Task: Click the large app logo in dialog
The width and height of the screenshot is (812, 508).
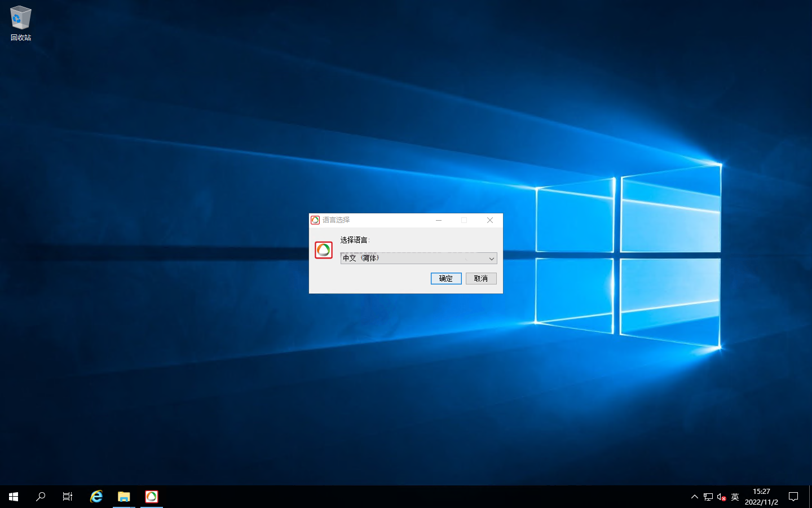Action: pos(324,250)
